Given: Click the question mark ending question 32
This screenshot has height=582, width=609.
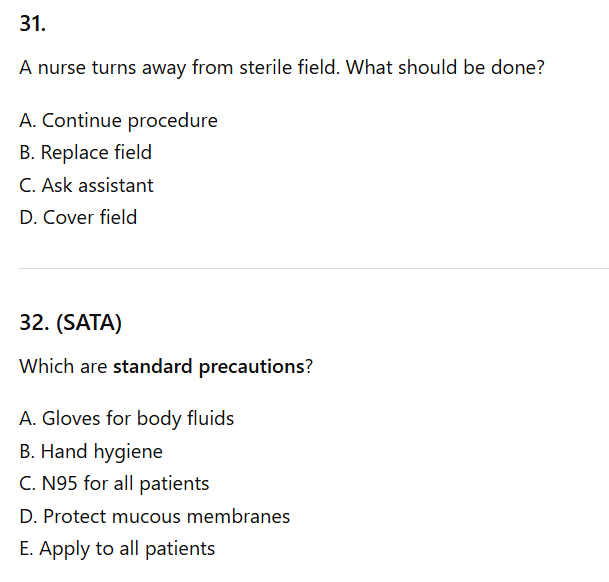Looking at the screenshot, I should click(x=308, y=367).
